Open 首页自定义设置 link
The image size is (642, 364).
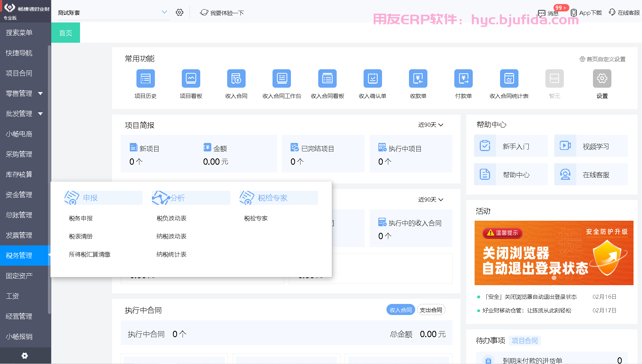pos(603,59)
